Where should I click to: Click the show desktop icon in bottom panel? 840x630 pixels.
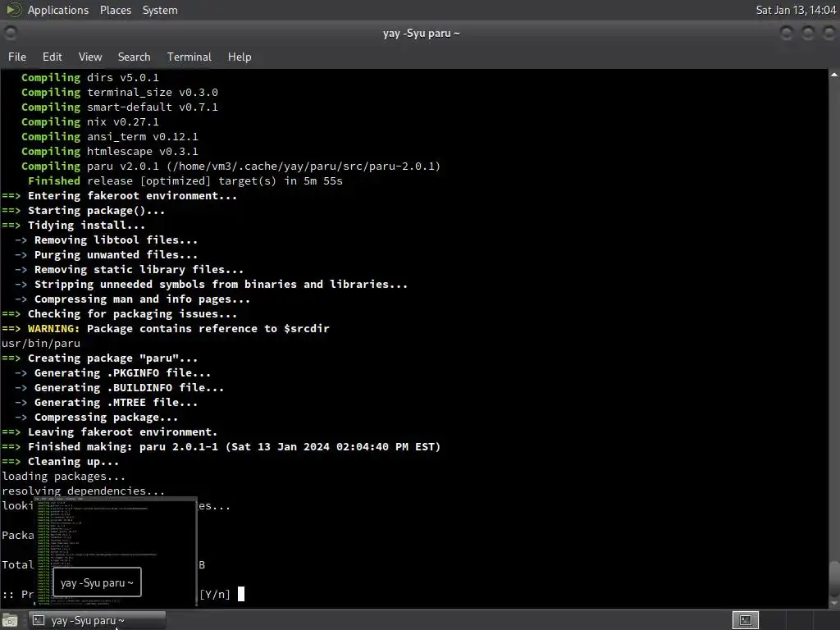point(10,620)
